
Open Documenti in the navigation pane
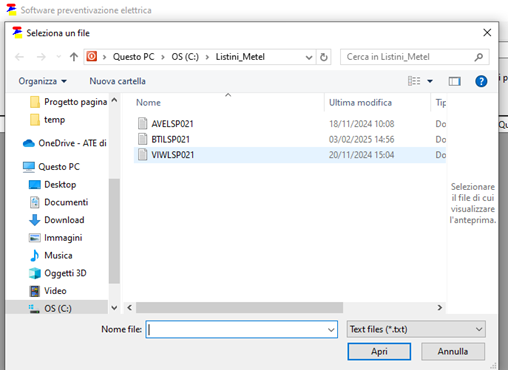pyautogui.click(x=59, y=202)
